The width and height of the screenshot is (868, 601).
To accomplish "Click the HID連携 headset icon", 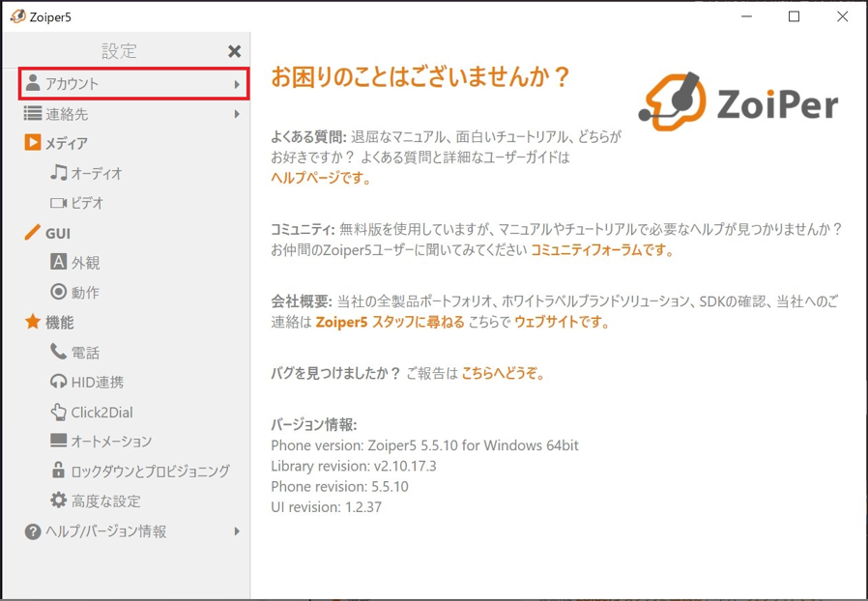I will (x=59, y=382).
